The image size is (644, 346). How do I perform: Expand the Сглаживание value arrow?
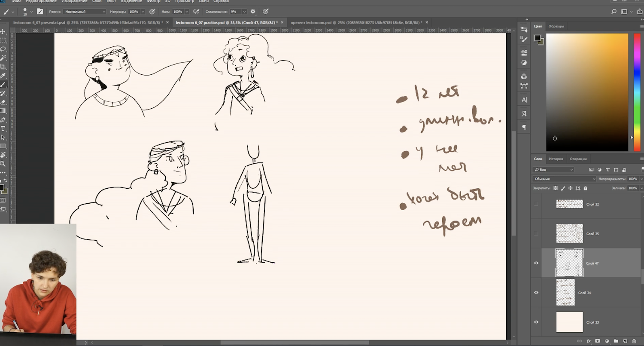pos(244,12)
